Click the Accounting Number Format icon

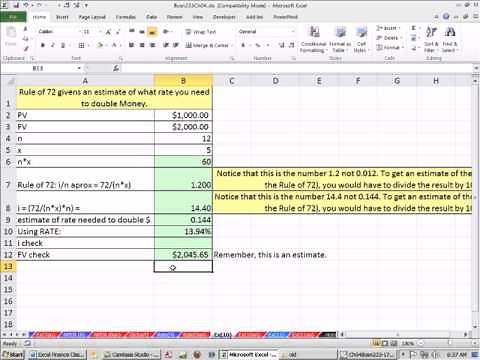click(x=243, y=45)
